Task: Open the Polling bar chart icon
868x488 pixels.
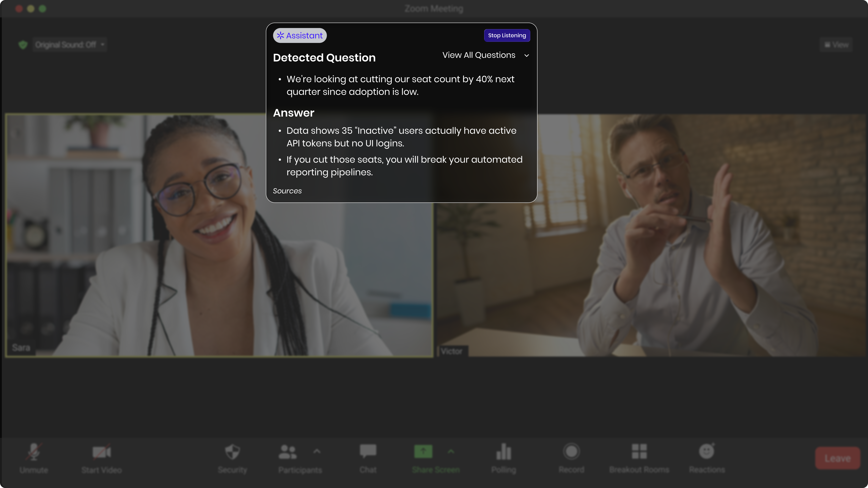Action: pos(503,452)
